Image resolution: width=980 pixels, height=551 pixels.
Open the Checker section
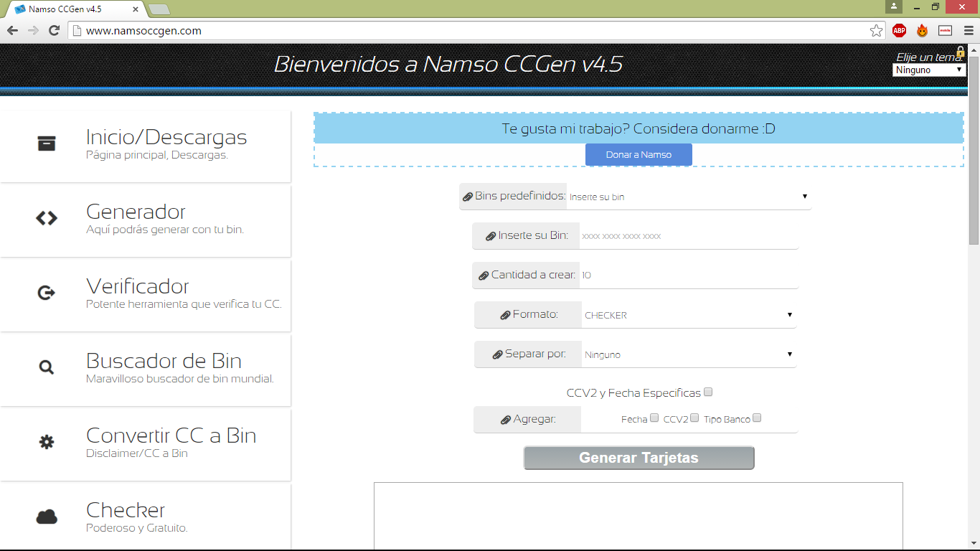145,517
